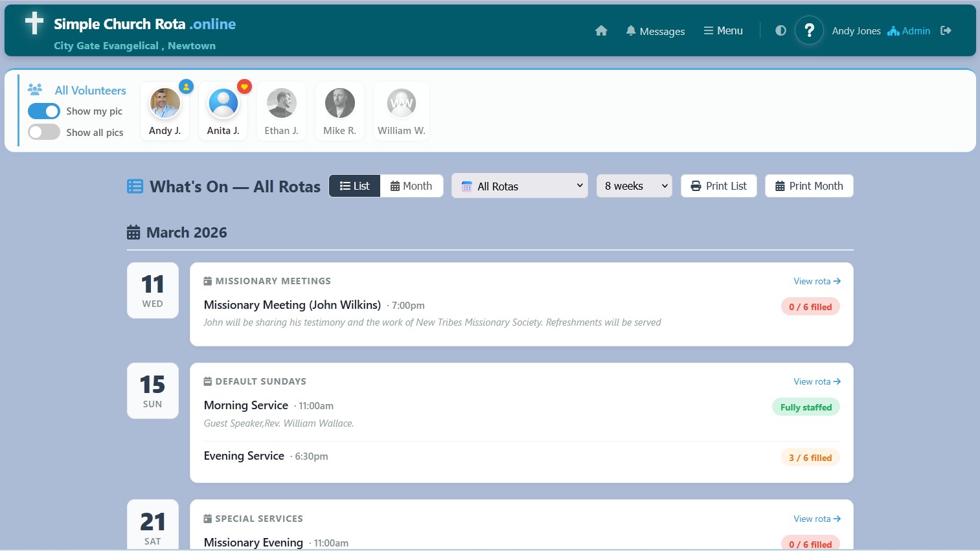Switch to Month view tab

[x=411, y=186]
